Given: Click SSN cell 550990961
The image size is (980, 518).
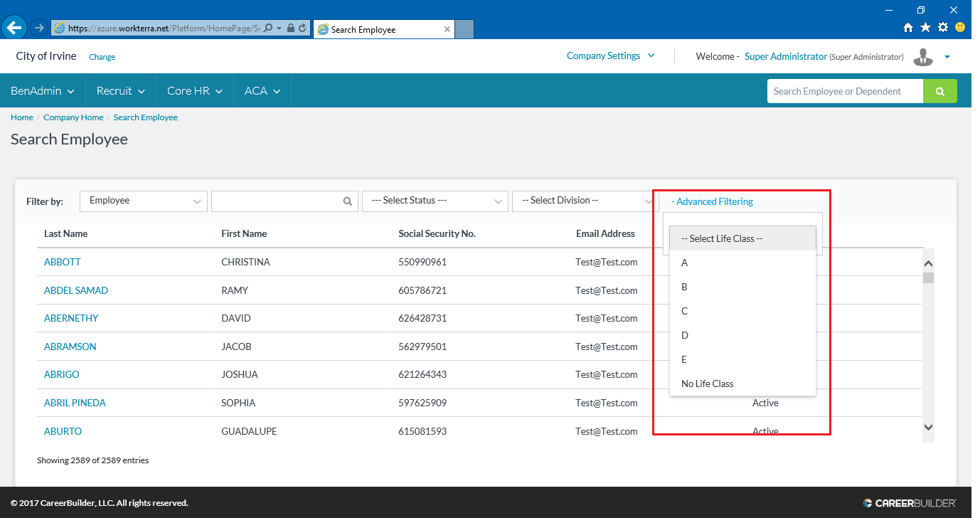Looking at the screenshot, I should click(x=422, y=262).
